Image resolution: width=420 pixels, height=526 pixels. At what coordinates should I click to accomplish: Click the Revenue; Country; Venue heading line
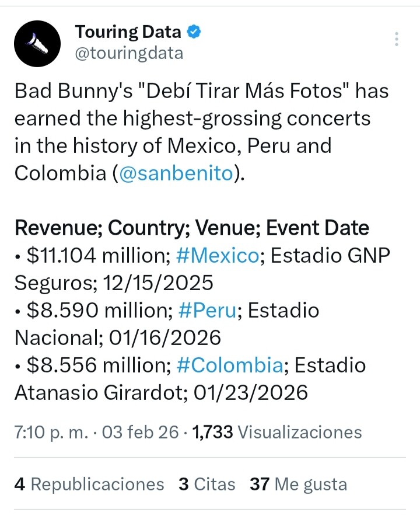point(191,228)
